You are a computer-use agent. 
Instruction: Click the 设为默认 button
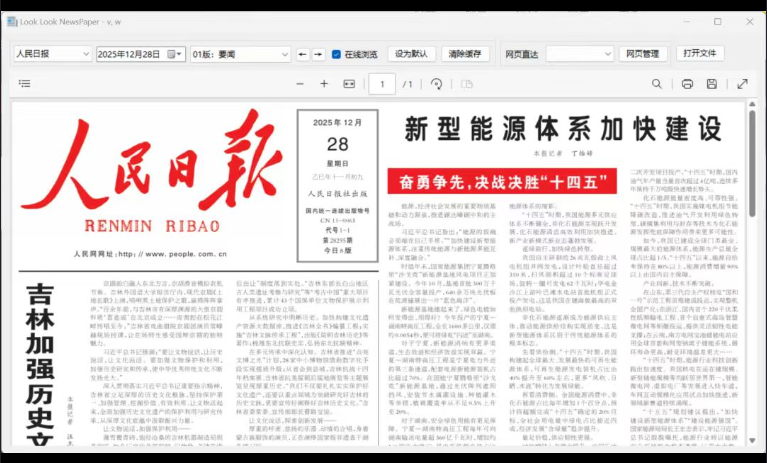coord(411,54)
